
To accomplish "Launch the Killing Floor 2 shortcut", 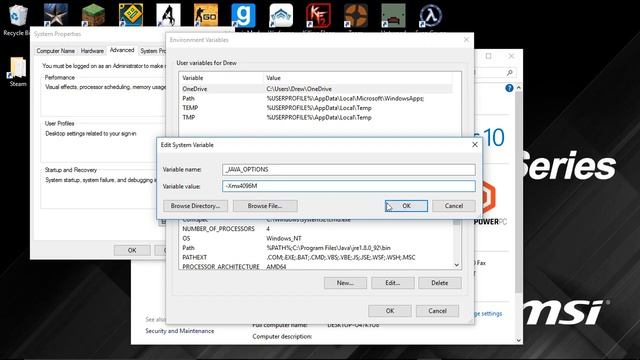I will tap(318, 16).
